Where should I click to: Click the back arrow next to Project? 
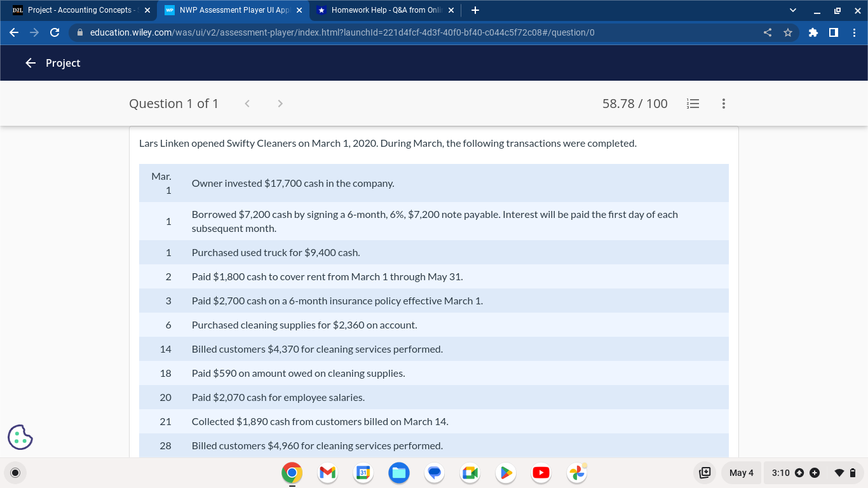(31, 63)
